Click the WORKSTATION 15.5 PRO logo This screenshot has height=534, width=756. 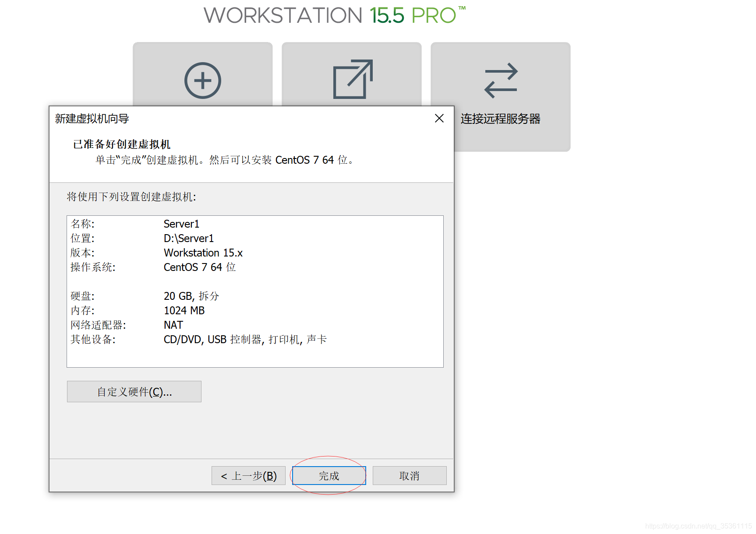(x=335, y=15)
